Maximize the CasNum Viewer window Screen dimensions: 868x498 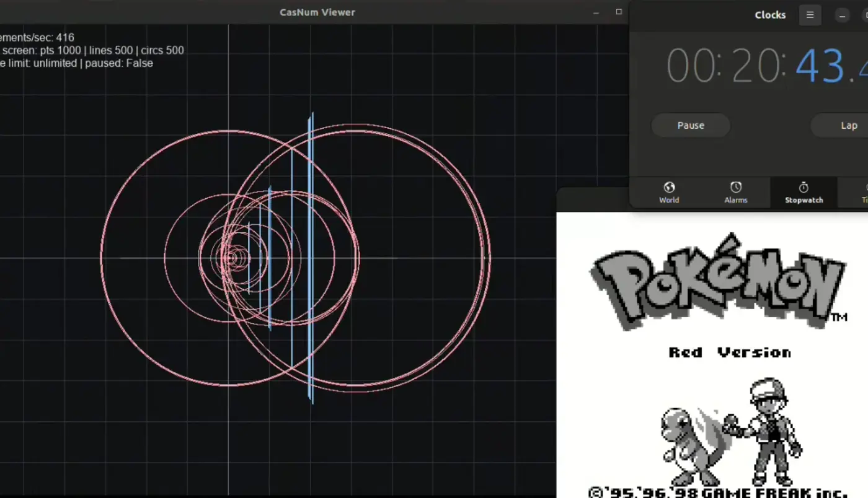[x=618, y=12]
